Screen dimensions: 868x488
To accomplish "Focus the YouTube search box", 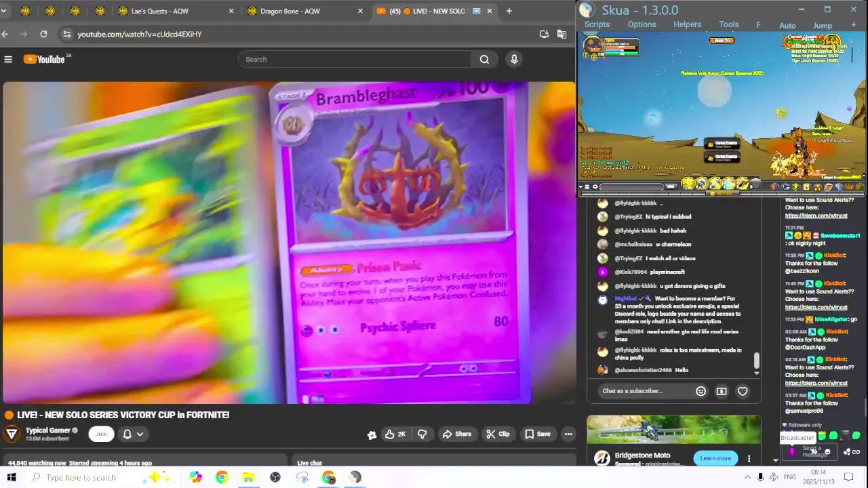I will point(355,60).
